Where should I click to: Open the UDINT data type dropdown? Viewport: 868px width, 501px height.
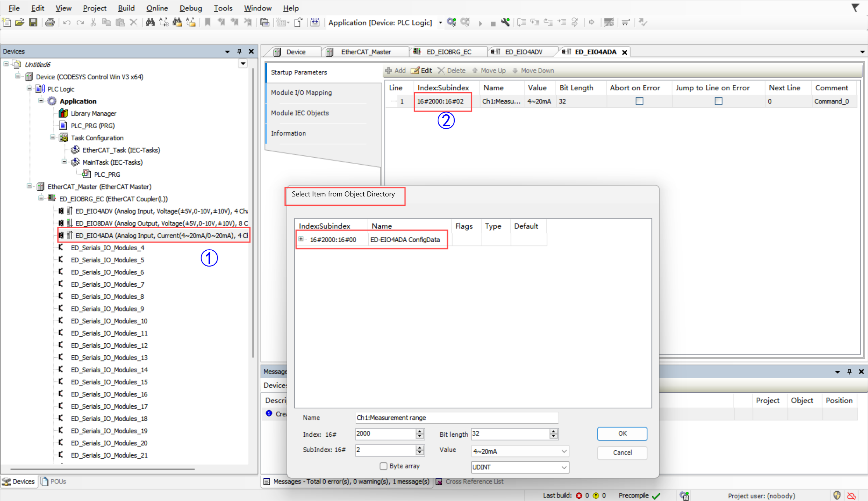tap(564, 467)
